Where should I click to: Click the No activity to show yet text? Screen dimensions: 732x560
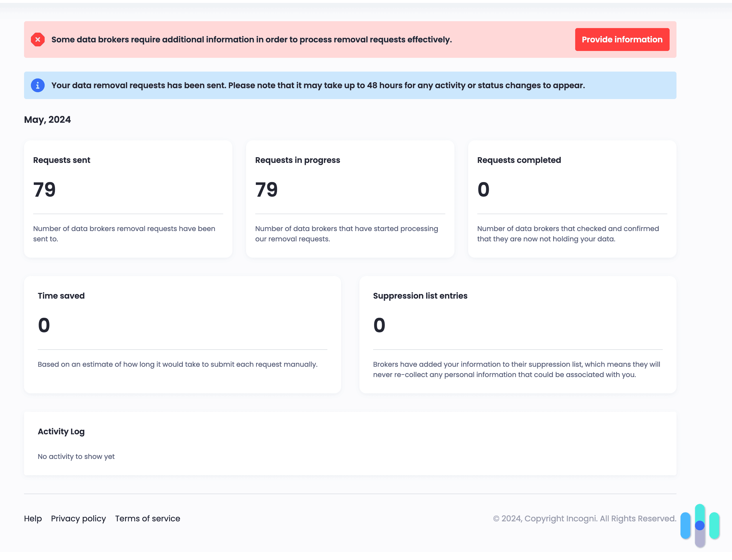click(76, 456)
